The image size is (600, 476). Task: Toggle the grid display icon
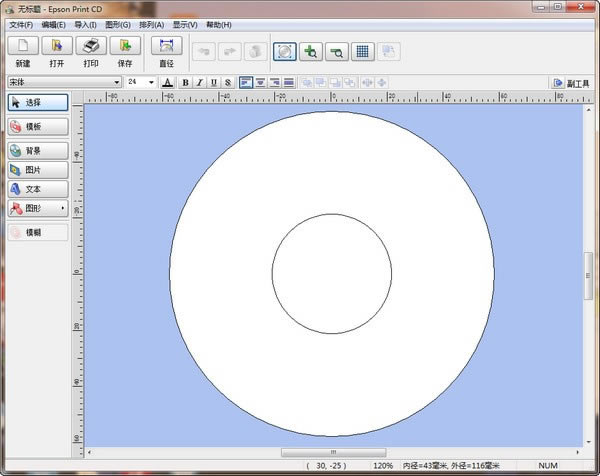point(363,51)
